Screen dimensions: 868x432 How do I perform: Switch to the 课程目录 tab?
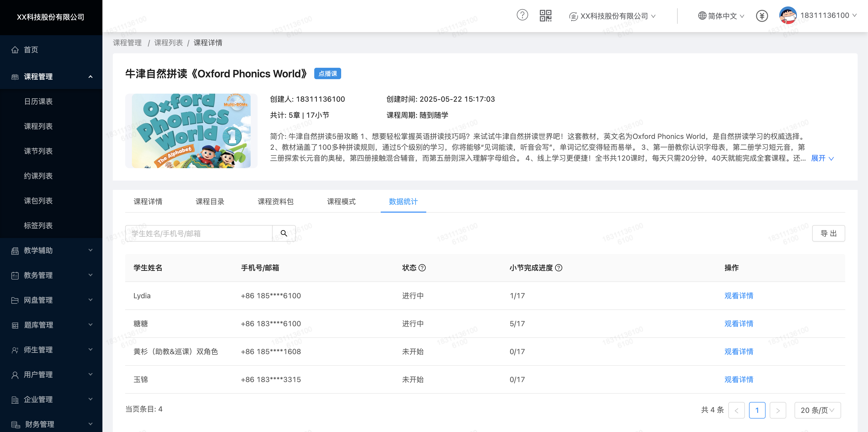210,202
